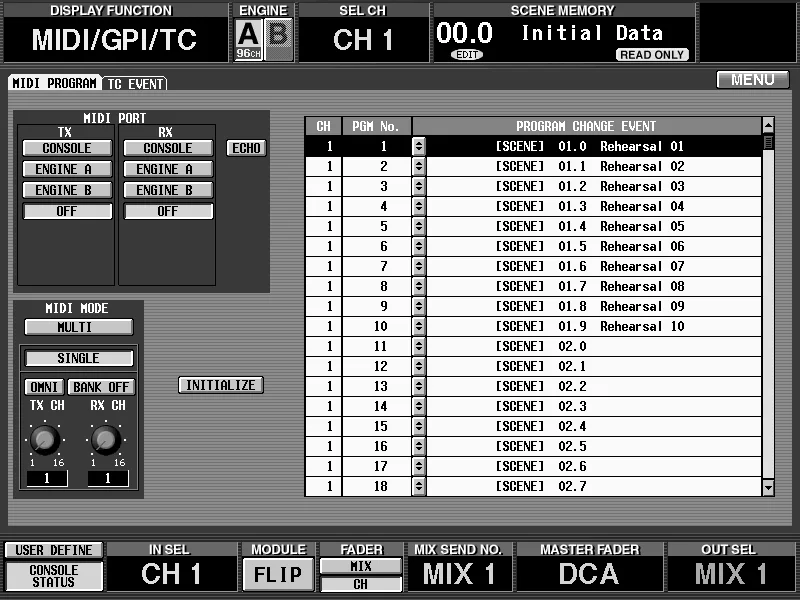Open event stepper for PGM No. 14
Viewport: 800px width, 600px height.
[x=419, y=406]
